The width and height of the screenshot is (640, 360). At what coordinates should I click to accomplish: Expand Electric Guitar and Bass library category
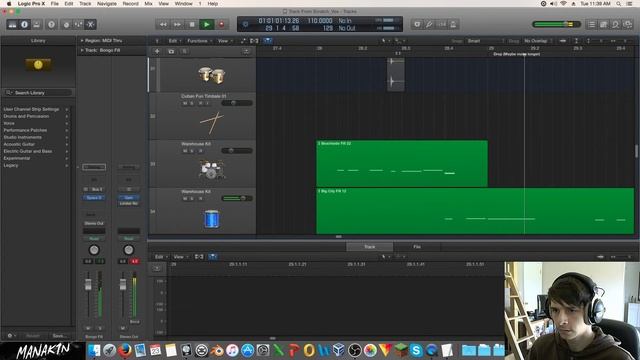pos(36,151)
